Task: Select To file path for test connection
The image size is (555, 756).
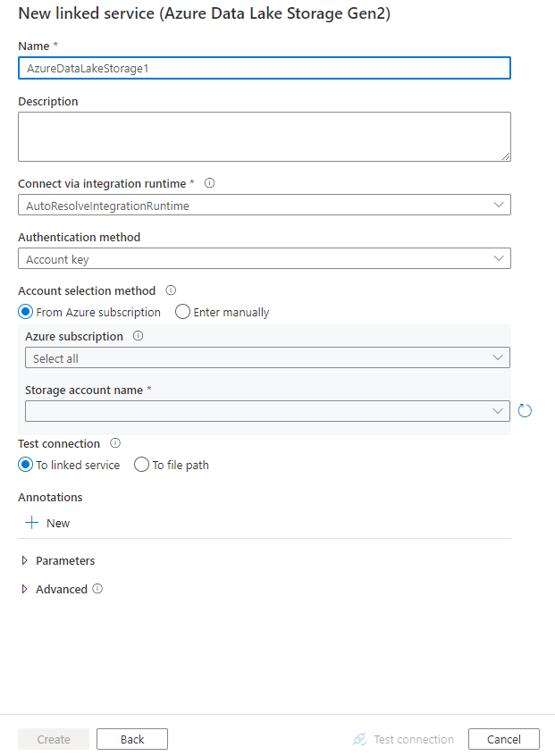Action: click(141, 465)
